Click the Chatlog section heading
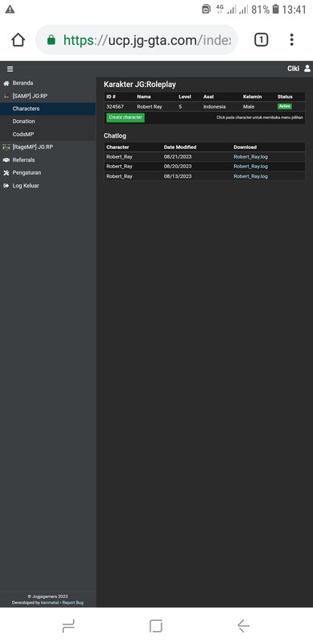Viewport: 313px width, 644px height. [115, 135]
